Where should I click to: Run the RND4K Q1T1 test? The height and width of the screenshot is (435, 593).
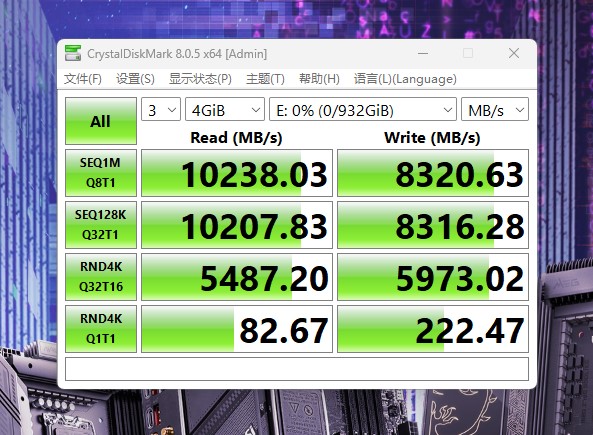(101, 329)
